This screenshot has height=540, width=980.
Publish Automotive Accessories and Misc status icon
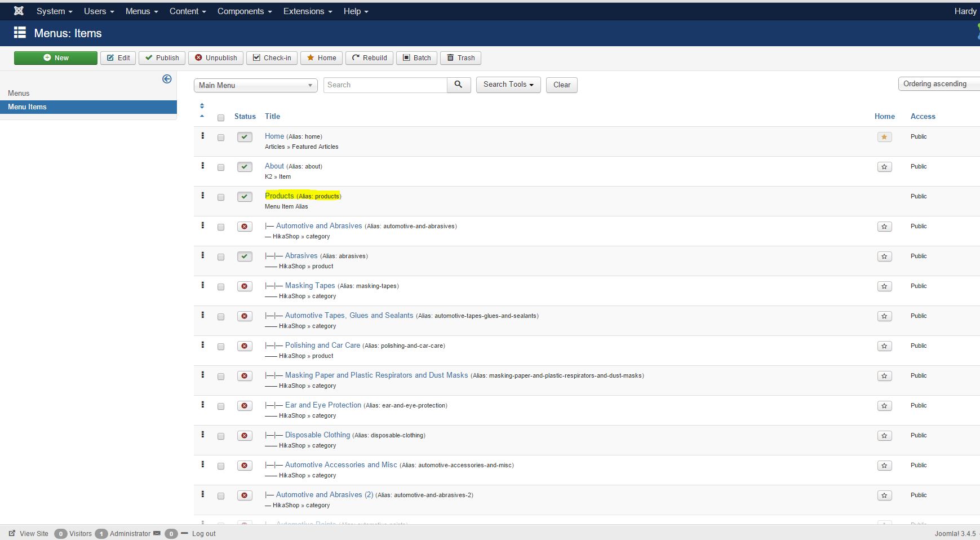[x=245, y=466]
